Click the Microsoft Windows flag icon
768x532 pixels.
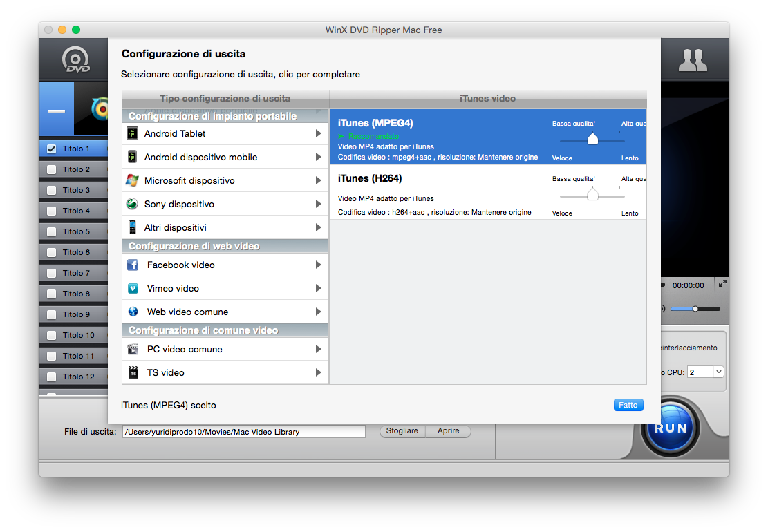(x=132, y=180)
